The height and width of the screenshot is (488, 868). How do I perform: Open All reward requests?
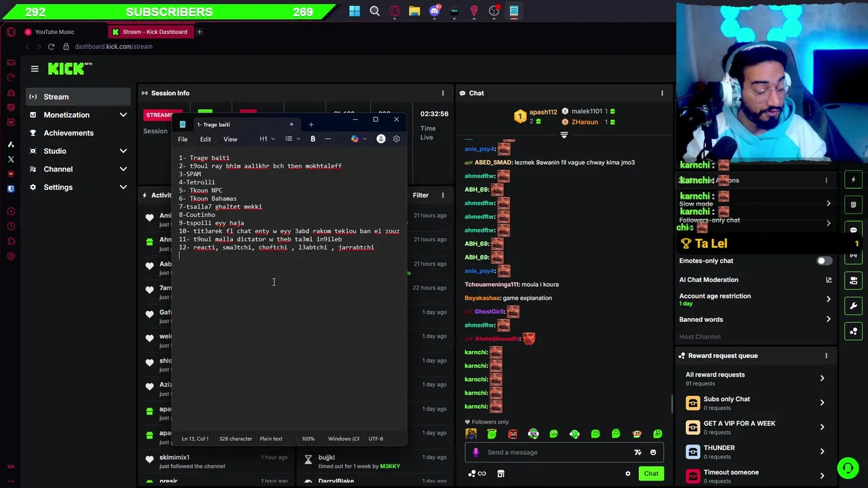click(x=756, y=378)
